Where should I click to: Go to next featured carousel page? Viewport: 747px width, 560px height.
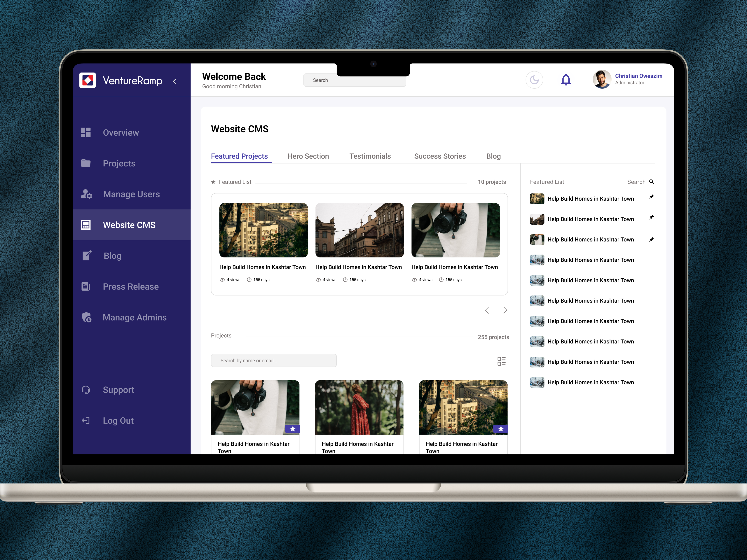tap(505, 310)
